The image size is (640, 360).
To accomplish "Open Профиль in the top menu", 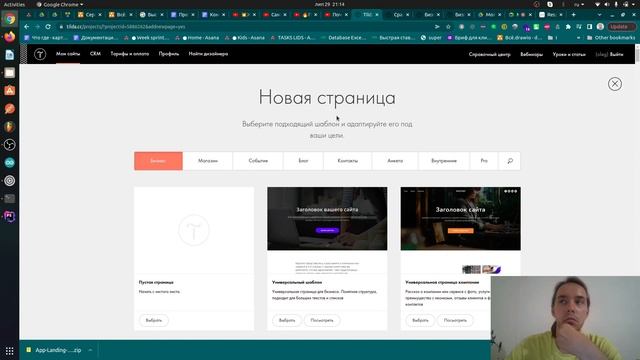I will 169,54.
